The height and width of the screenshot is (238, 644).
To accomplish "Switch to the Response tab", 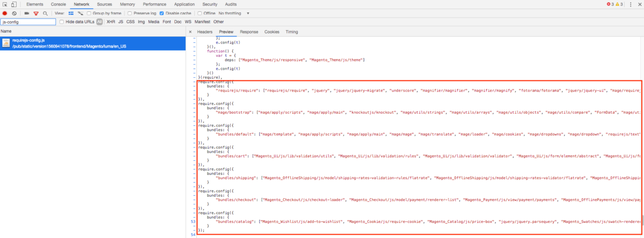I will coord(249,32).
